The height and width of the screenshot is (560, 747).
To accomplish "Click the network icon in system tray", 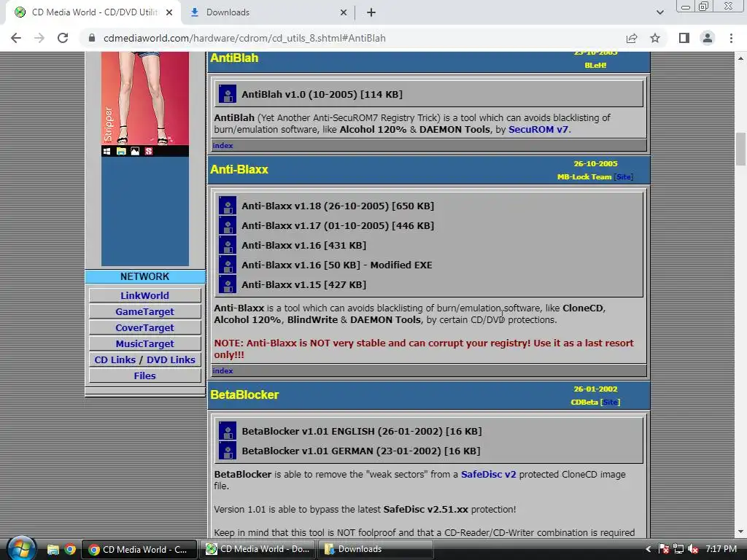I will [x=678, y=549].
